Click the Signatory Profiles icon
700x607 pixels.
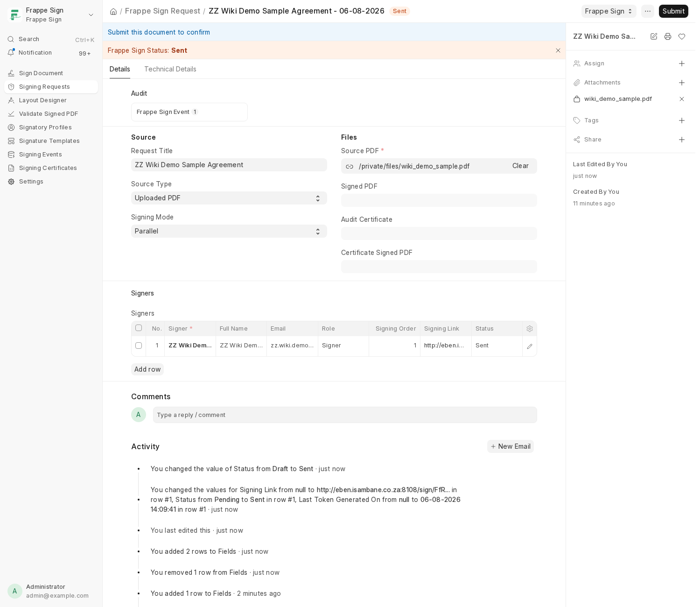pos(11,127)
